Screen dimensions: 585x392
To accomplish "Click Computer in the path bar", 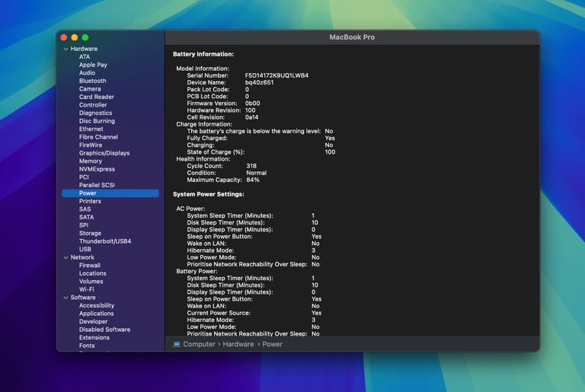I will [x=200, y=344].
